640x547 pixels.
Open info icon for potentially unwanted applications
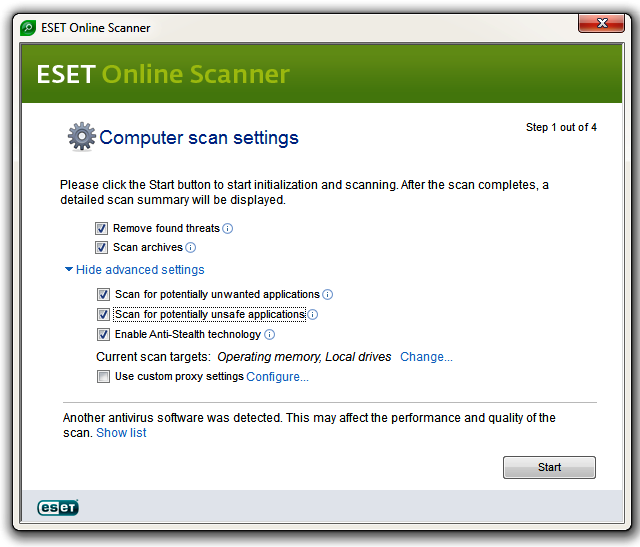pyautogui.click(x=327, y=295)
